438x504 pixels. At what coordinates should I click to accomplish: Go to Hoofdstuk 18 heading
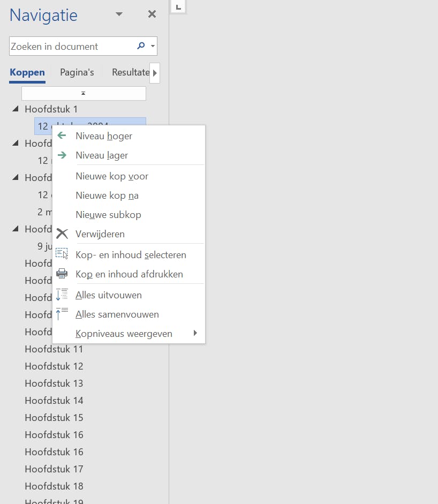[54, 486]
